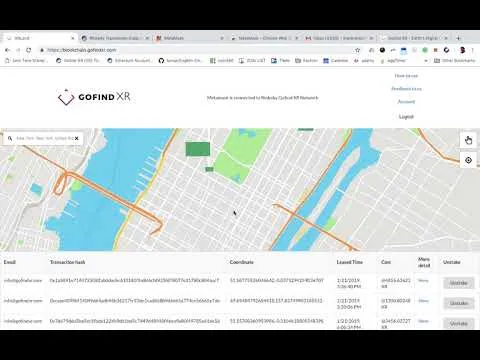
Task: Switch to the Gmail Inbox browser tab
Action: click(339, 38)
